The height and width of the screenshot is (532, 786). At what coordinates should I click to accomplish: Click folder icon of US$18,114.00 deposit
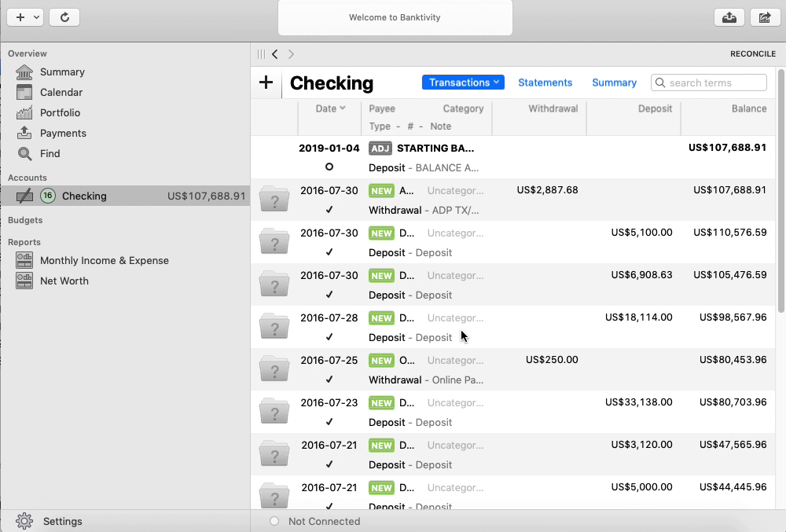click(274, 327)
